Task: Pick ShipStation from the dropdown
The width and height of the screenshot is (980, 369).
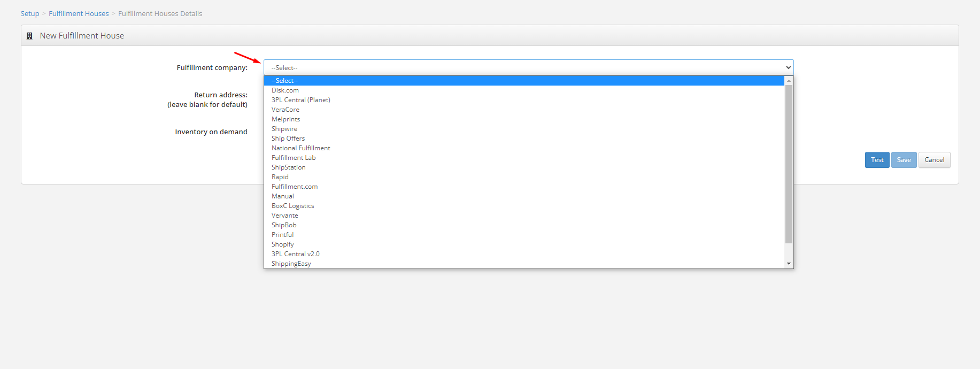Action: pos(524,167)
